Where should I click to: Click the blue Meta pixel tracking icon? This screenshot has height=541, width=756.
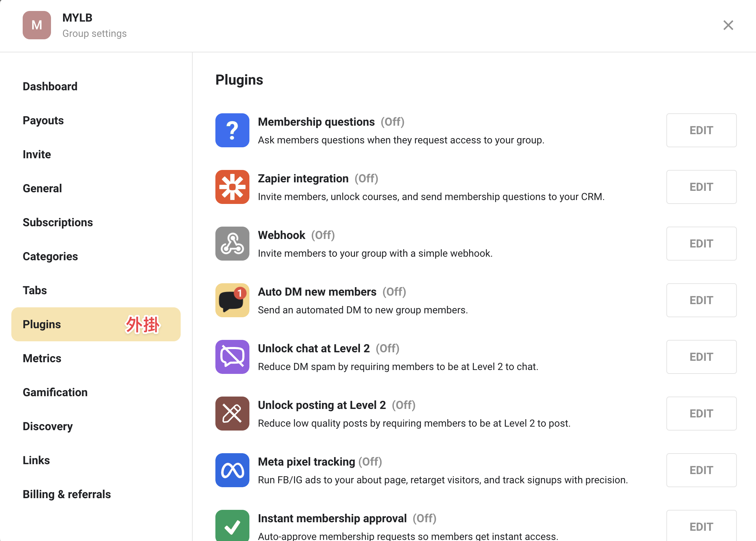pyautogui.click(x=232, y=470)
